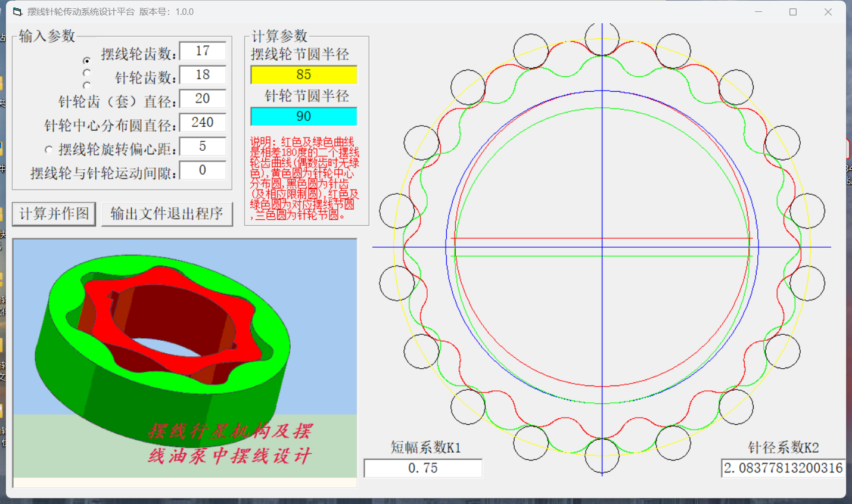
Task: Click the cyan 针轮节圆半径 box showing 90
Action: [304, 116]
